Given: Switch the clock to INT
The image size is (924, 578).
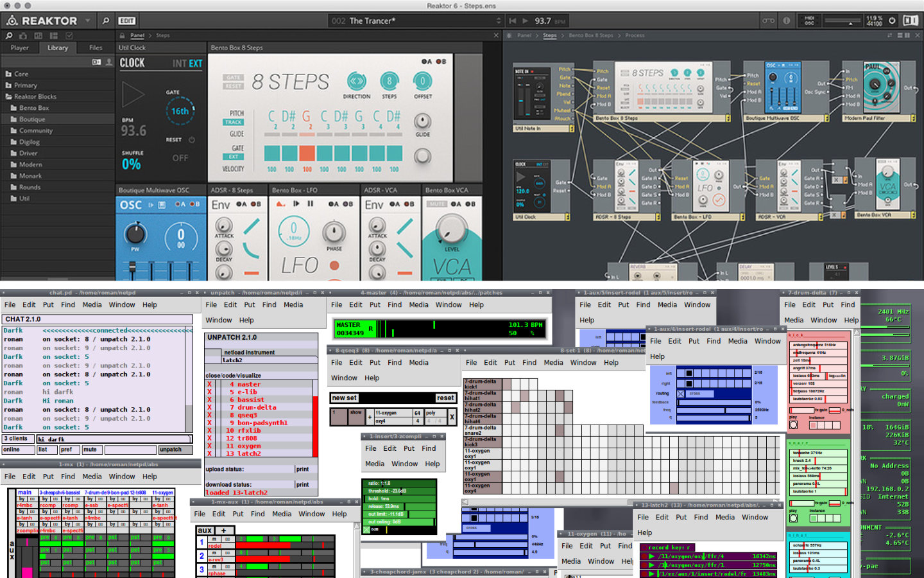Looking at the screenshot, I should click(179, 64).
